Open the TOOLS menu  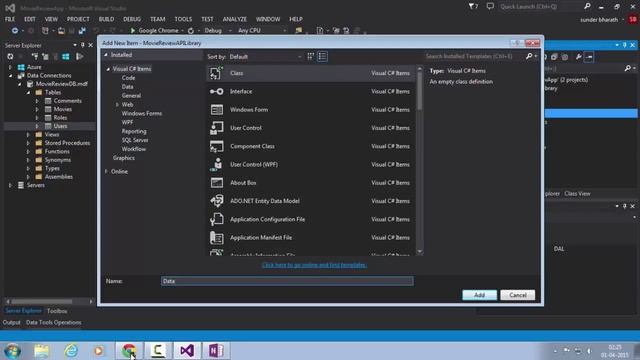[x=183, y=19]
